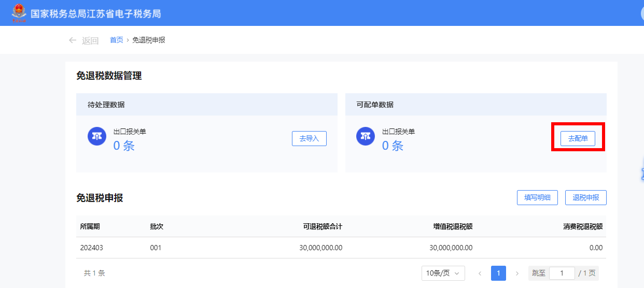Click the customs declaration icon under 待处理数据
The height and width of the screenshot is (288, 644).
[97, 136]
